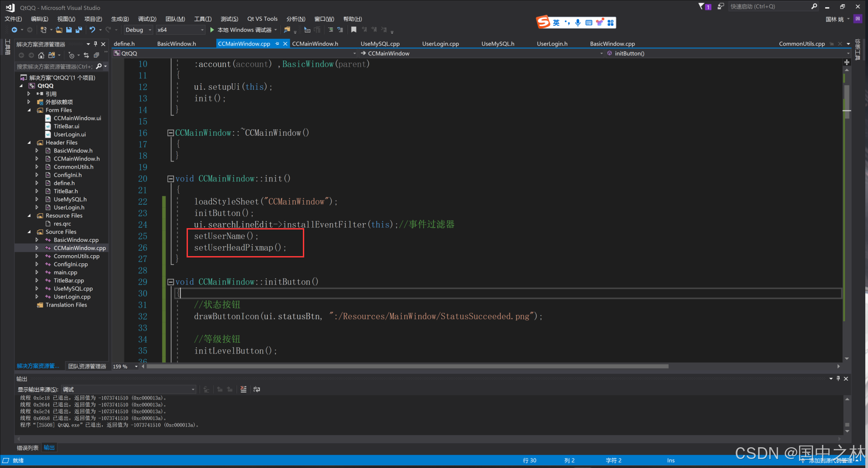Pin the Output panel
The height and width of the screenshot is (468, 868).
coord(838,379)
